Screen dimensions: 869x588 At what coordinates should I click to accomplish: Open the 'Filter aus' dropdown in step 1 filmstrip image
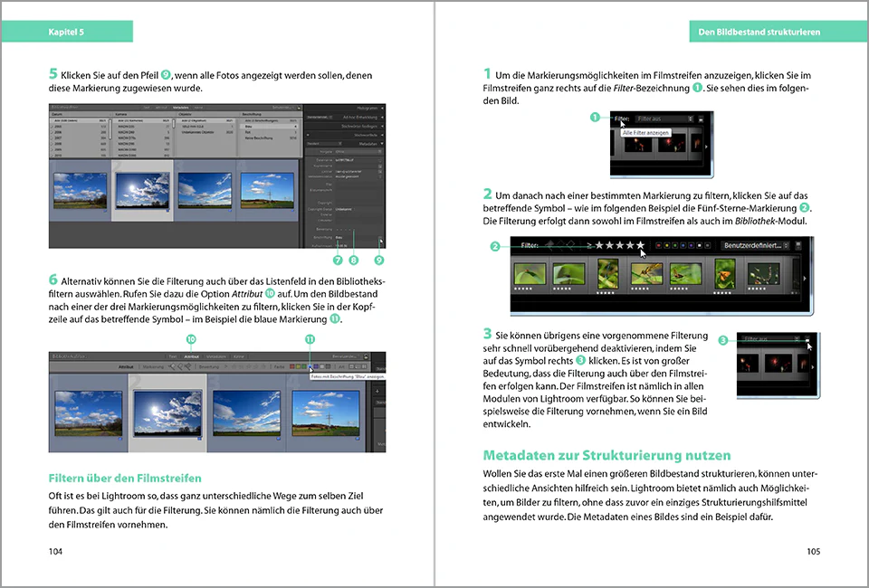(664, 119)
